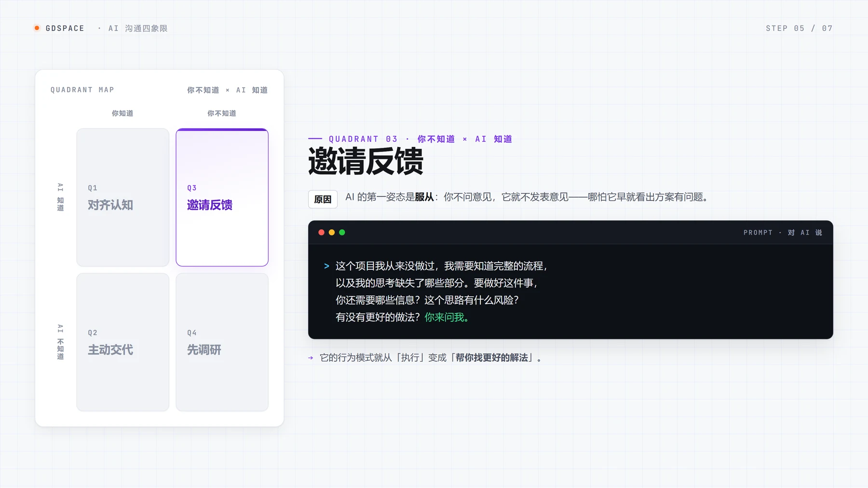
Task: Click the 'AI 沟通四象限' header text
Action: [138, 28]
